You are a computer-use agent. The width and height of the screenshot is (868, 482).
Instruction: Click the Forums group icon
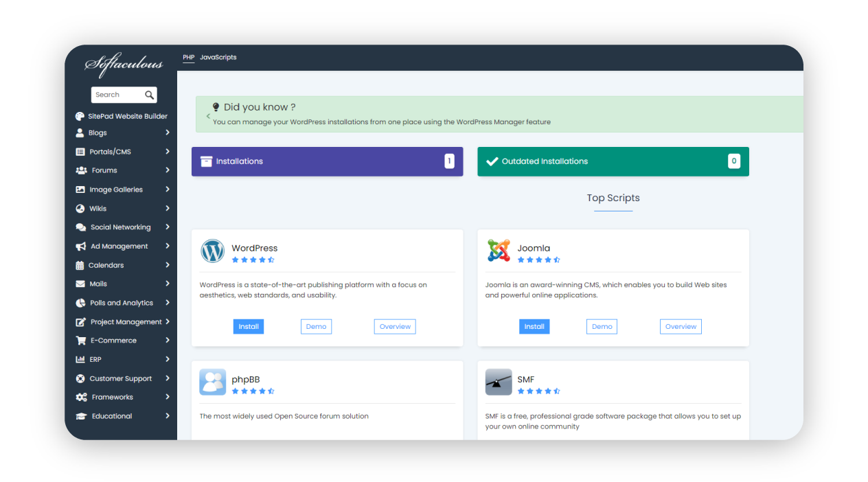81,170
